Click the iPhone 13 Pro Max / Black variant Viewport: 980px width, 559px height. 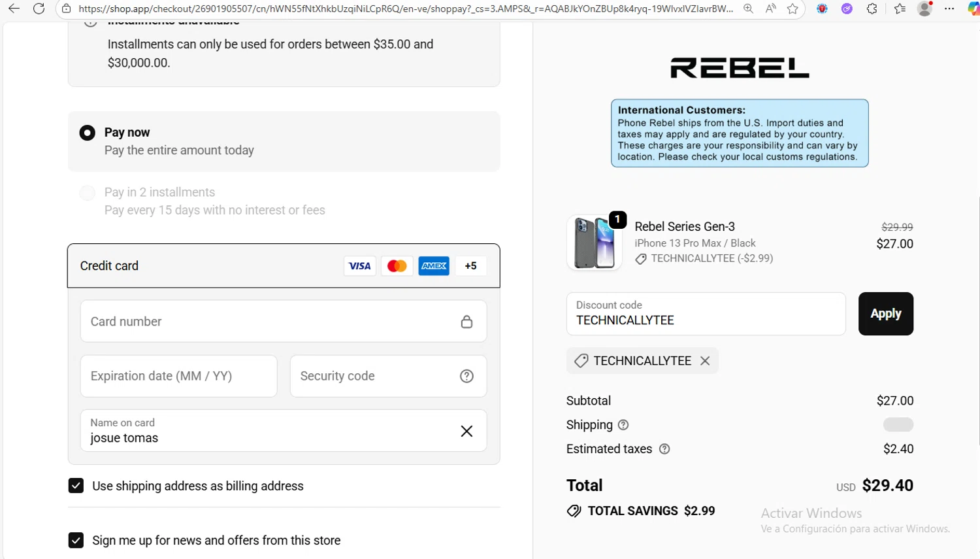[x=695, y=243]
